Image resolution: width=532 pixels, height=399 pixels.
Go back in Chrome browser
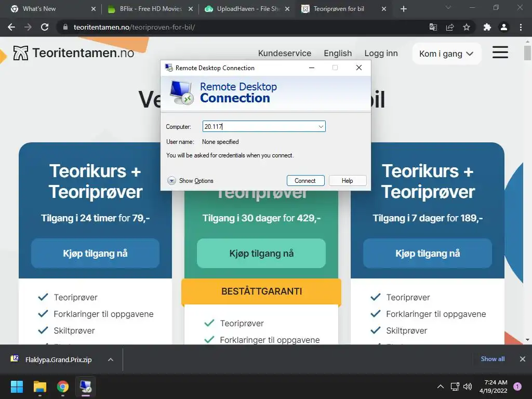pyautogui.click(x=11, y=27)
